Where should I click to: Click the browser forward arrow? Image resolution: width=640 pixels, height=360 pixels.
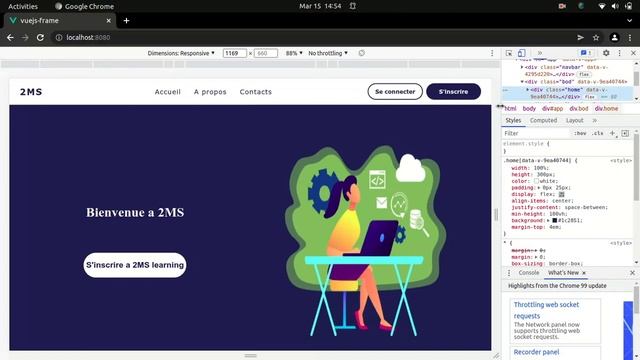coord(25,38)
